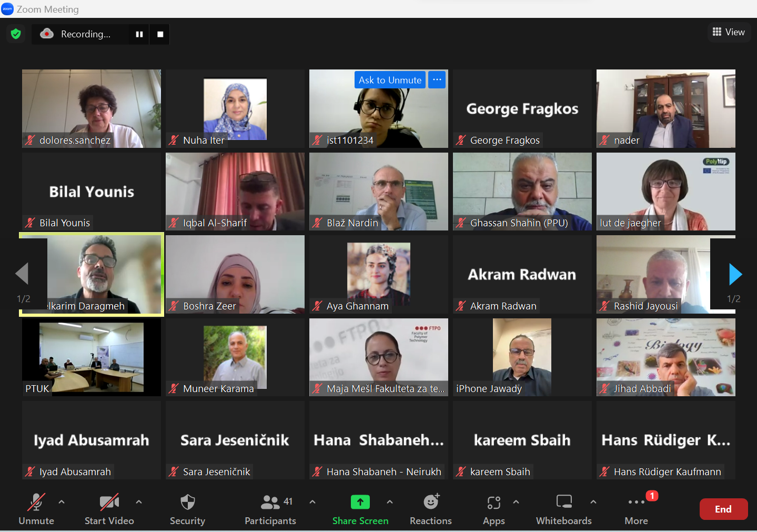Click Ask to Unmute on ist1101234
This screenshot has width=757, height=532.
coord(390,80)
